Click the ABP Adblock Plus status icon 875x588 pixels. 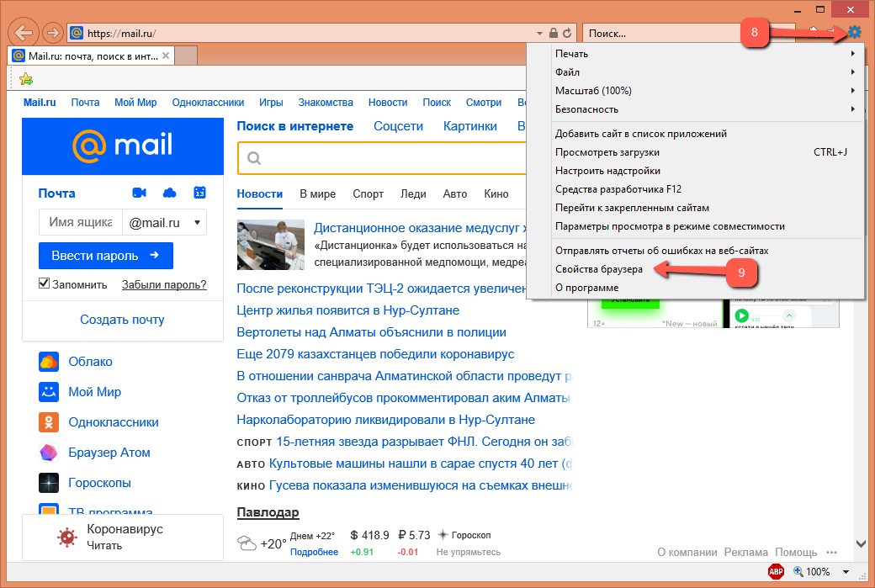(777, 571)
